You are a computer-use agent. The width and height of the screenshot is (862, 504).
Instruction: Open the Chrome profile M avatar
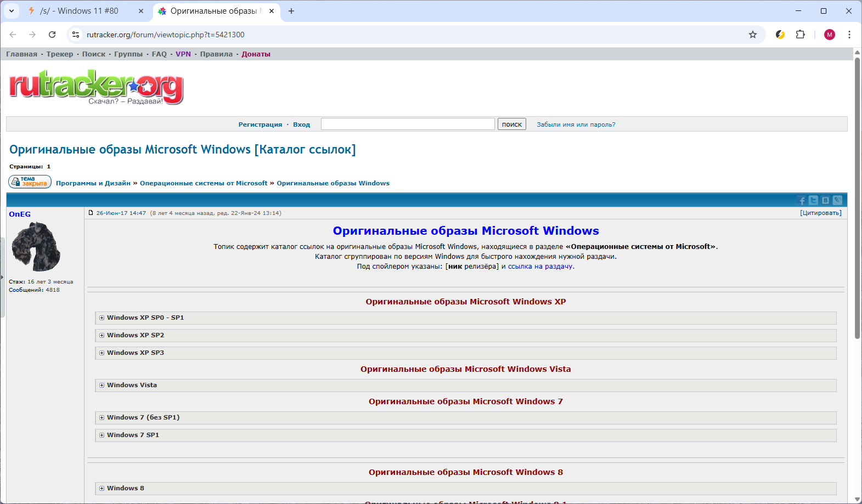(830, 35)
